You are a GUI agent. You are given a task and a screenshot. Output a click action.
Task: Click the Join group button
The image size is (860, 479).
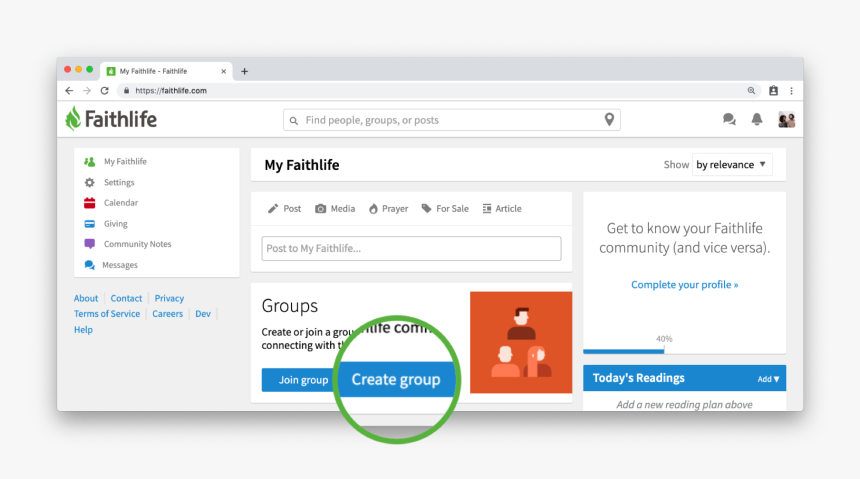click(300, 380)
